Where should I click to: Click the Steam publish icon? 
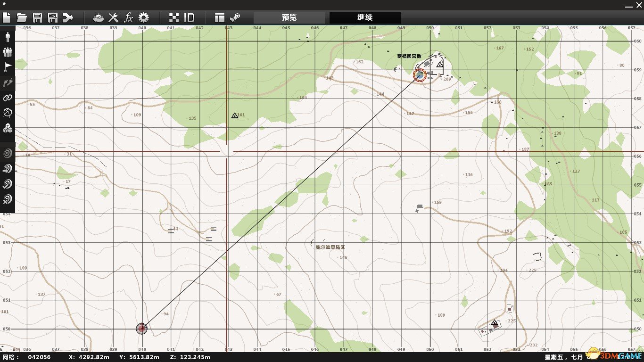[235, 18]
